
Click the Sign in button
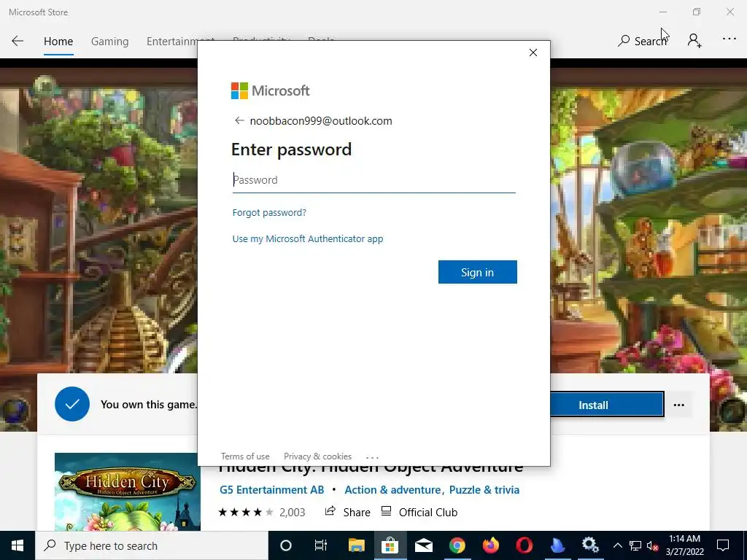click(477, 272)
